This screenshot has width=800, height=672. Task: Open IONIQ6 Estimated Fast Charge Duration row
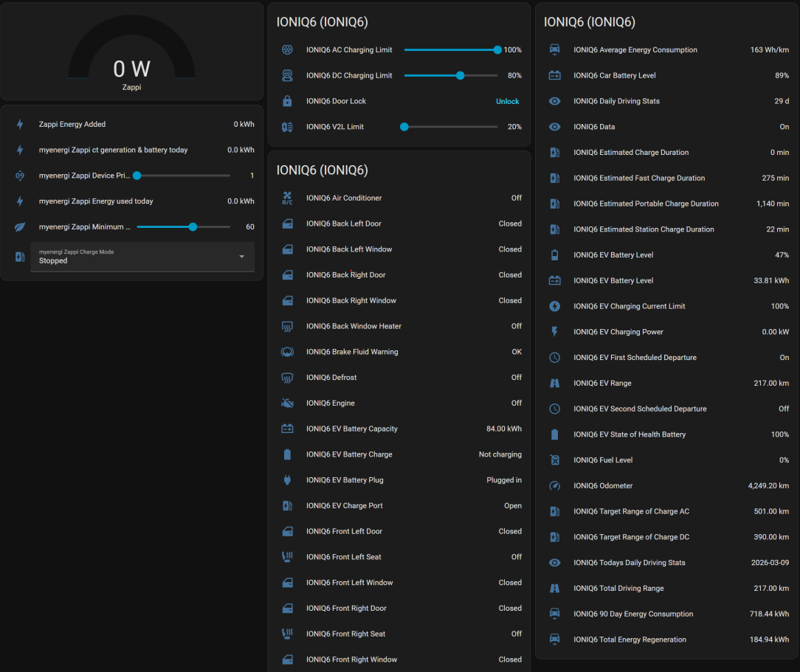click(x=668, y=178)
